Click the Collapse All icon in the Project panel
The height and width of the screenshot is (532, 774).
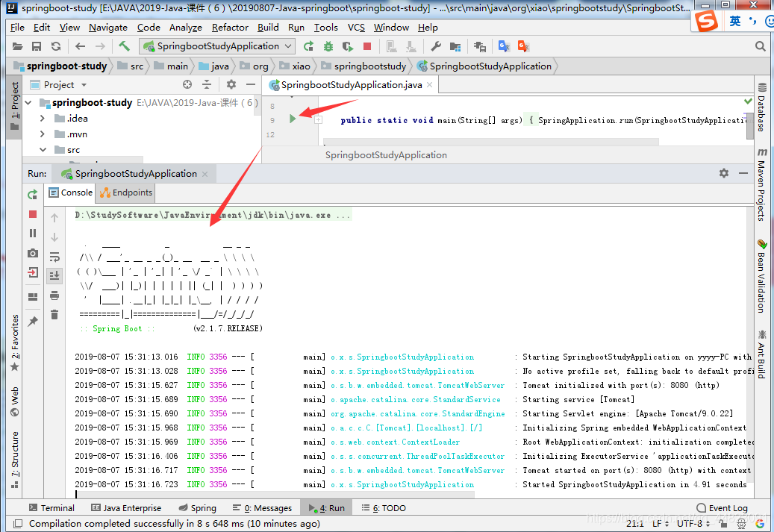click(207, 85)
